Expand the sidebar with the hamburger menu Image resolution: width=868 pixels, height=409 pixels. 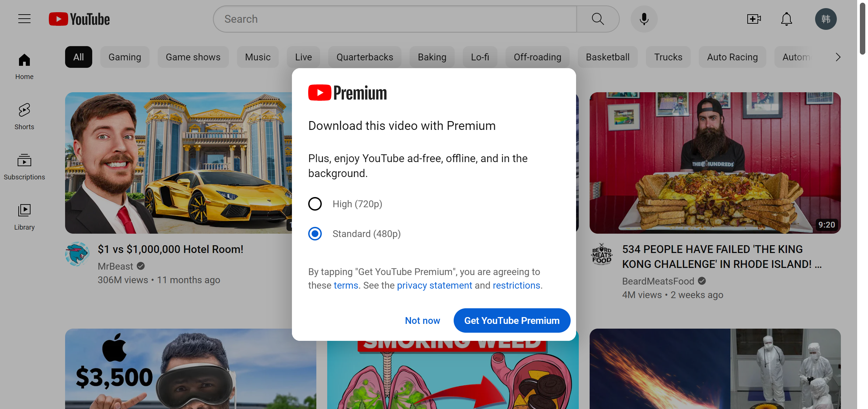click(x=24, y=19)
